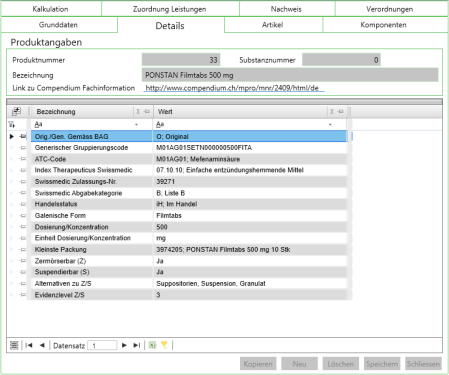Pin the Handelsstatus row

coord(23,204)
